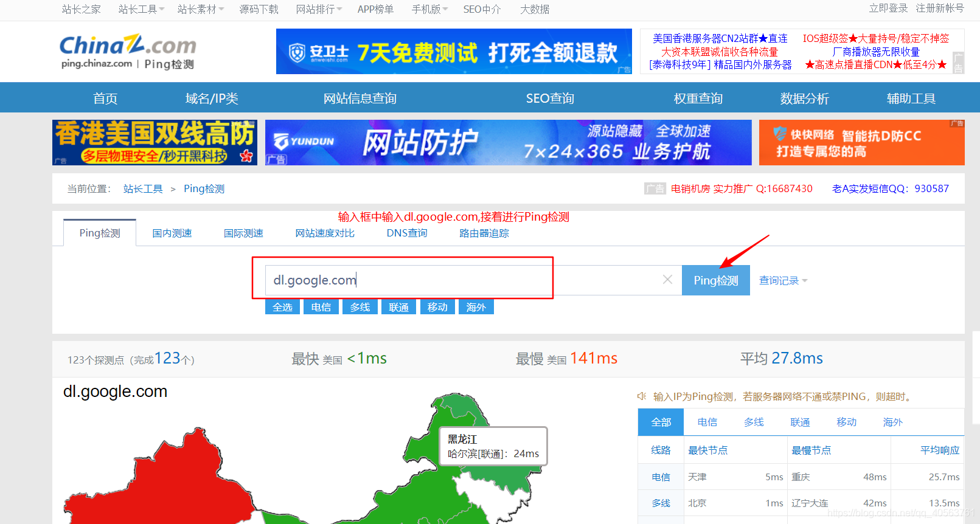Select the 全部 results tab
980x524 pixels.
(x=661, y=422)
